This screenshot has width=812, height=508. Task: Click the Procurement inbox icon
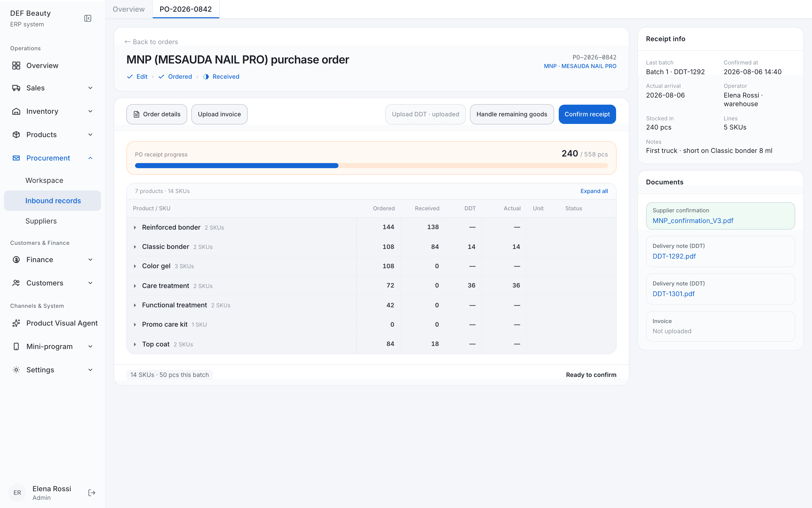16,158
